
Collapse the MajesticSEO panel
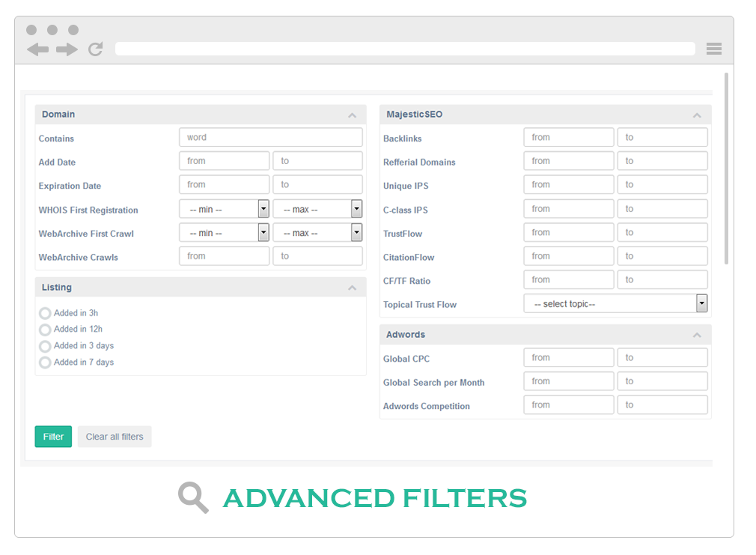tap(697, 115)
